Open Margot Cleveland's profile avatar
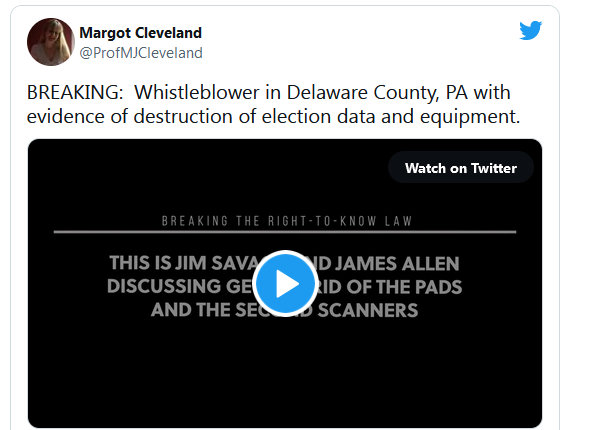Viewport: 593px width, 430px height. 51,42
